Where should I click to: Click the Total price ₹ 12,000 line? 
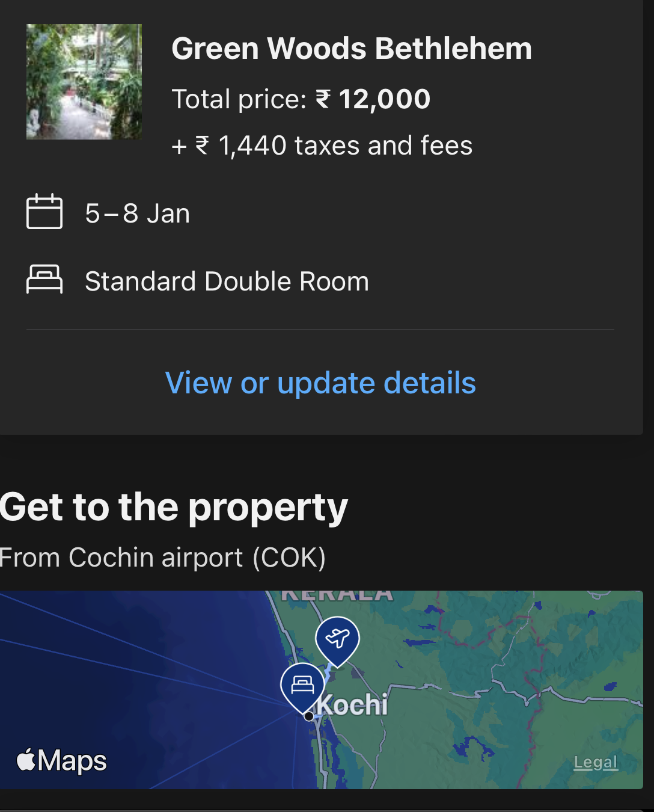pyautogui.click(x=301, y=99)
